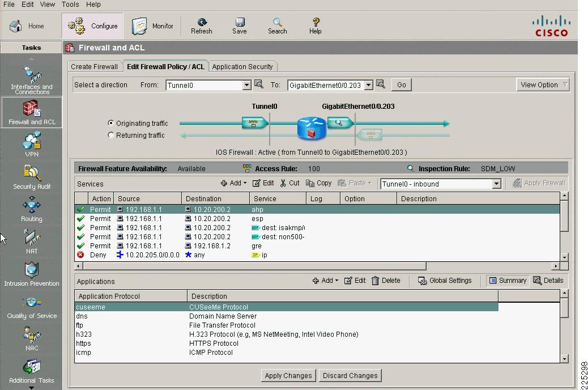This screenshot has height=390, width=588.
Task: Expand more tasks with bottom arrow
Action: click(x=31, y=388)
